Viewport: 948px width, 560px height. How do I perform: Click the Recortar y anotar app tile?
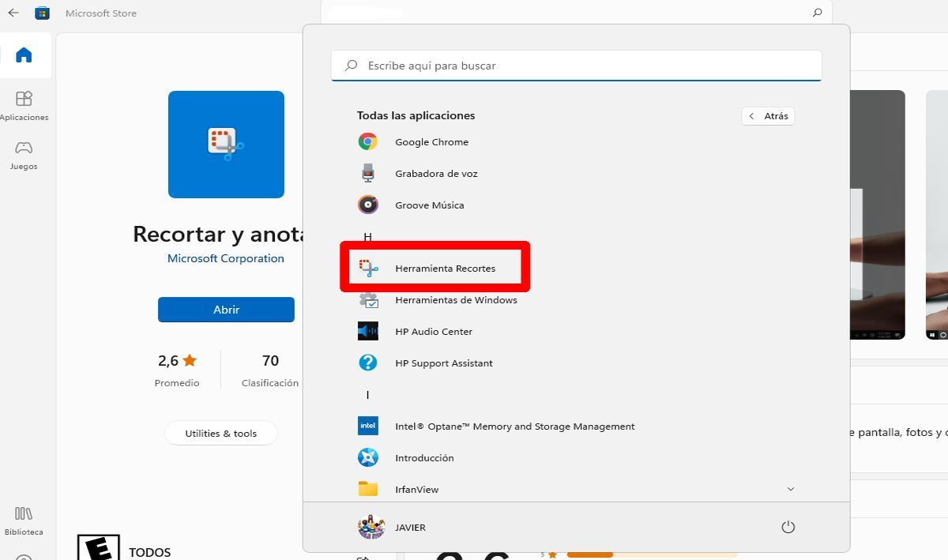[x=226, y=145]
